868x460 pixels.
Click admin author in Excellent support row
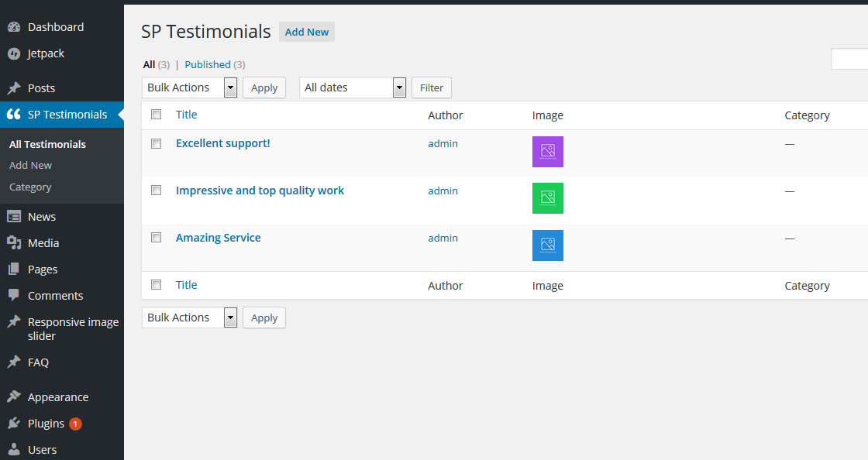coord(443,144)
